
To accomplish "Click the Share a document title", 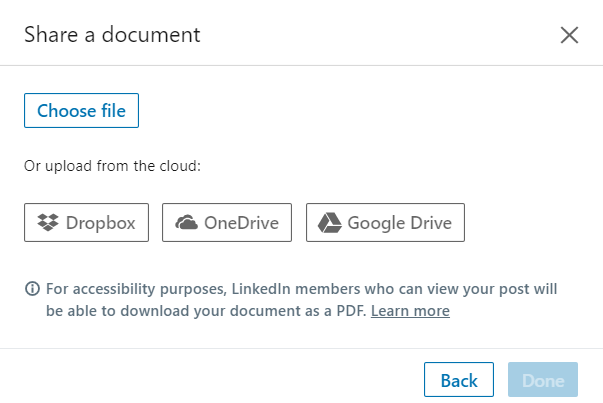I will tap(112, 35).
